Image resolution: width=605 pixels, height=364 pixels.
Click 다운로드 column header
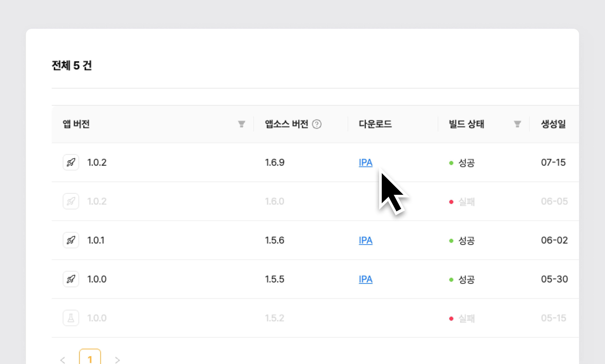[375, 124]
